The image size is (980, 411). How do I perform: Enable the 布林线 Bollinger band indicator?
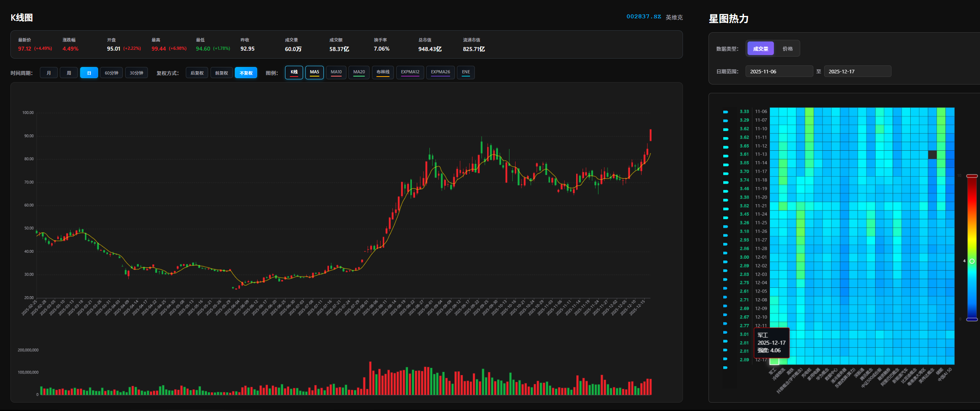pyautogui.click(x=383, y=72)
